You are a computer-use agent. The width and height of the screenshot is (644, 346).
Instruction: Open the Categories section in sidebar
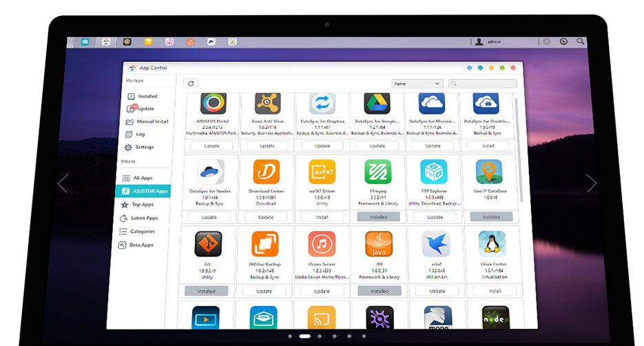(x=143, y=232)
